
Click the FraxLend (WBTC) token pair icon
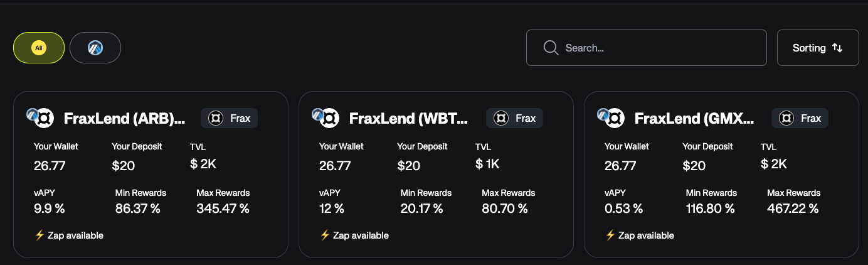[x=327, y=117]
